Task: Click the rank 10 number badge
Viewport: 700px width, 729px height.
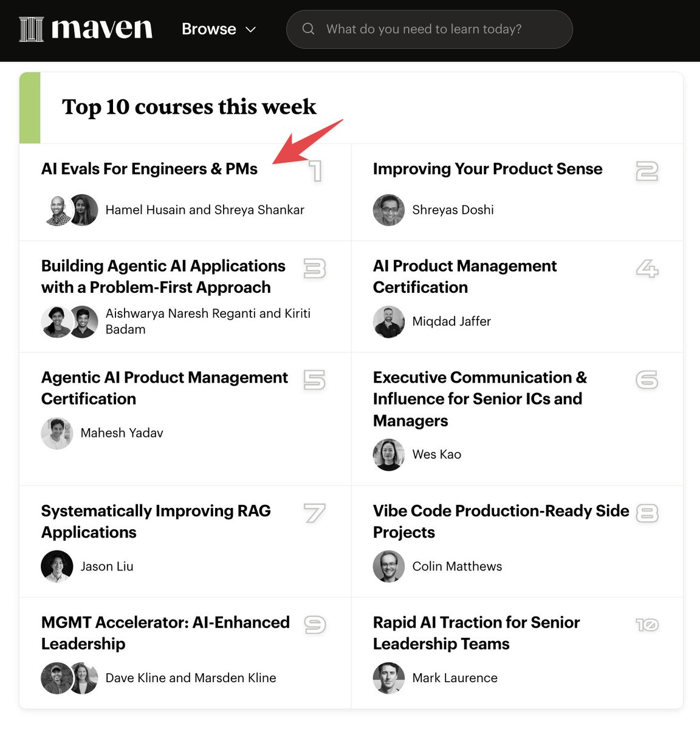Action: point(647,625)
